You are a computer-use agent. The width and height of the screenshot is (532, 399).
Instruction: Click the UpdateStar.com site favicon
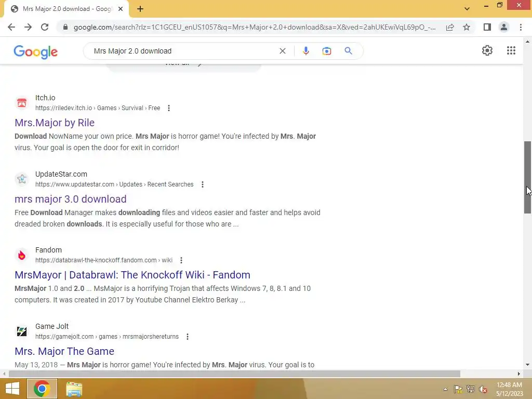(x=22, y=179)
